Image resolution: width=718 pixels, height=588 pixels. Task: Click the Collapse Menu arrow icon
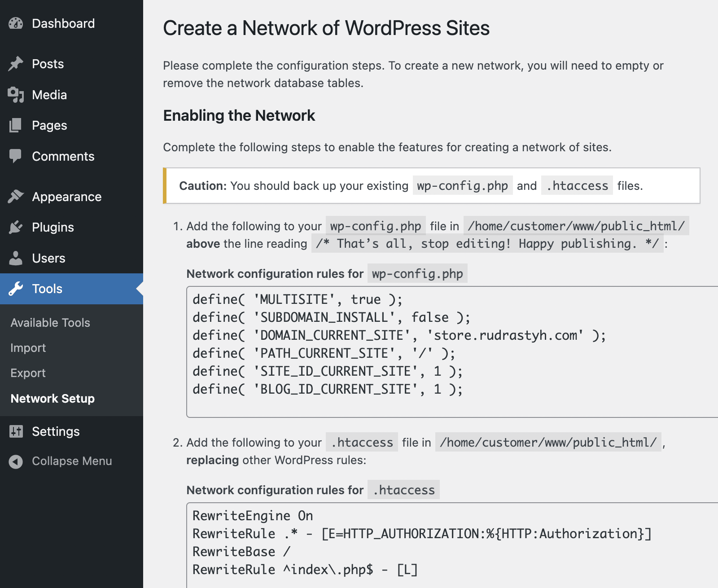pyautogui.click(x=16, y=461)
